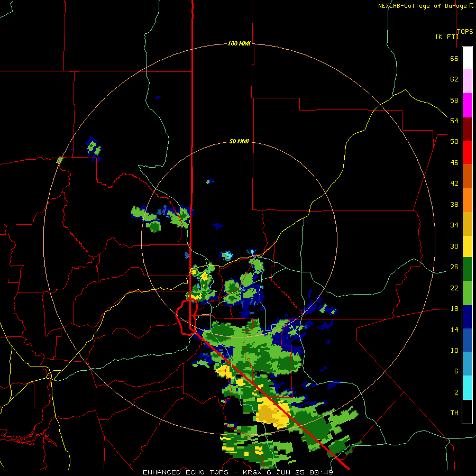Viewport: 476px width, 476px height.
Task: Click the legend value 30
Action: pyautogui.click(x=454, y=246)
